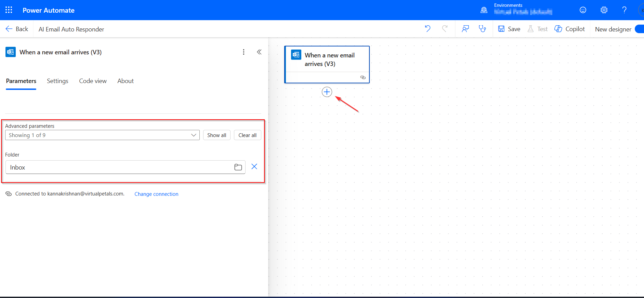Click the AI Email Auto Responder title

71,29
